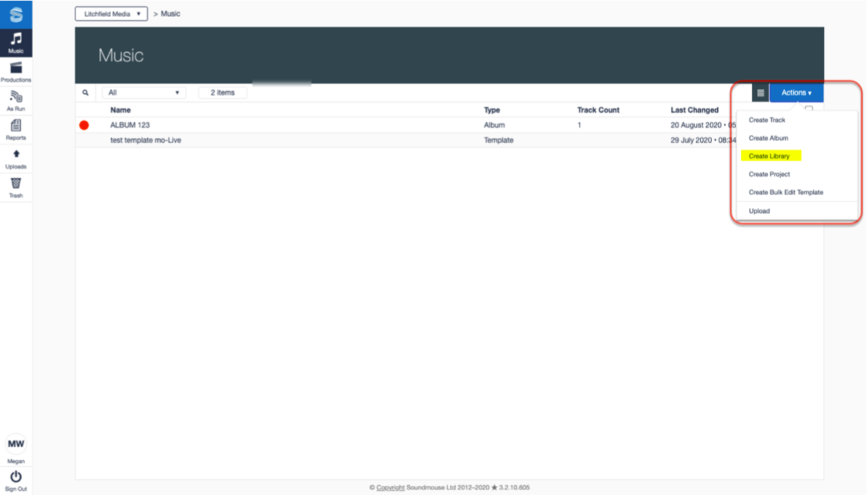Select Create Project in Actions menu
Viewport: 868px width, 495px height.
pyautogui.click(x=769, y=174)
